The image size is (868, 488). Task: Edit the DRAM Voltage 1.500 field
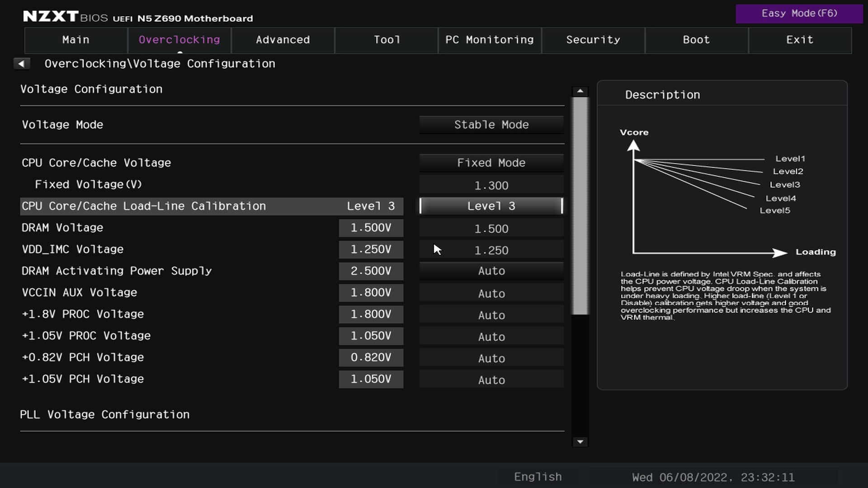coord(491,229)
